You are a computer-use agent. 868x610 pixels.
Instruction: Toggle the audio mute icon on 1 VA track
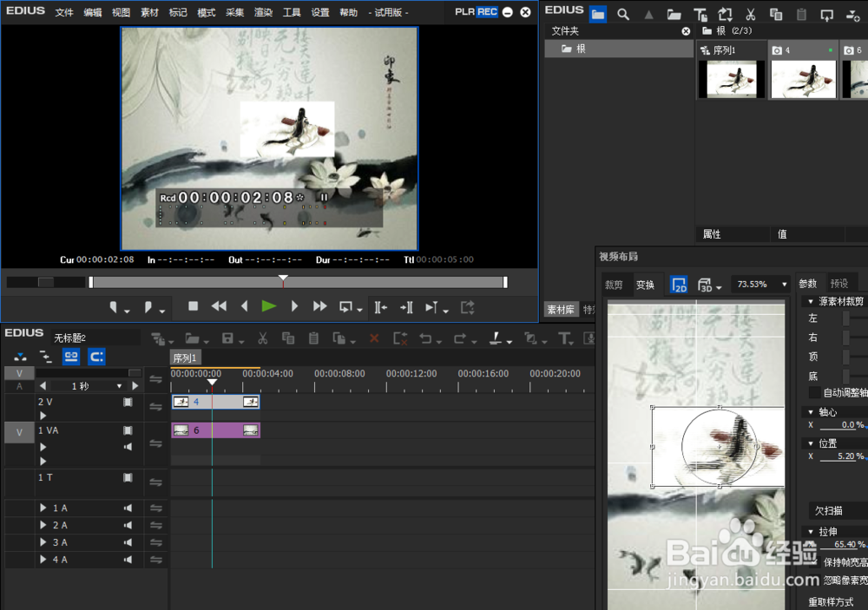pyautogui.click(x=128, y=447)
